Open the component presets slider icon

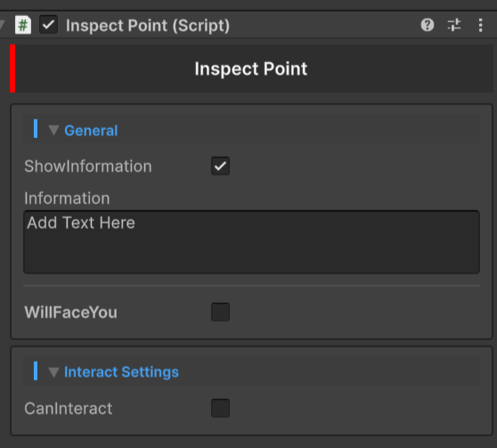point(454,25)
